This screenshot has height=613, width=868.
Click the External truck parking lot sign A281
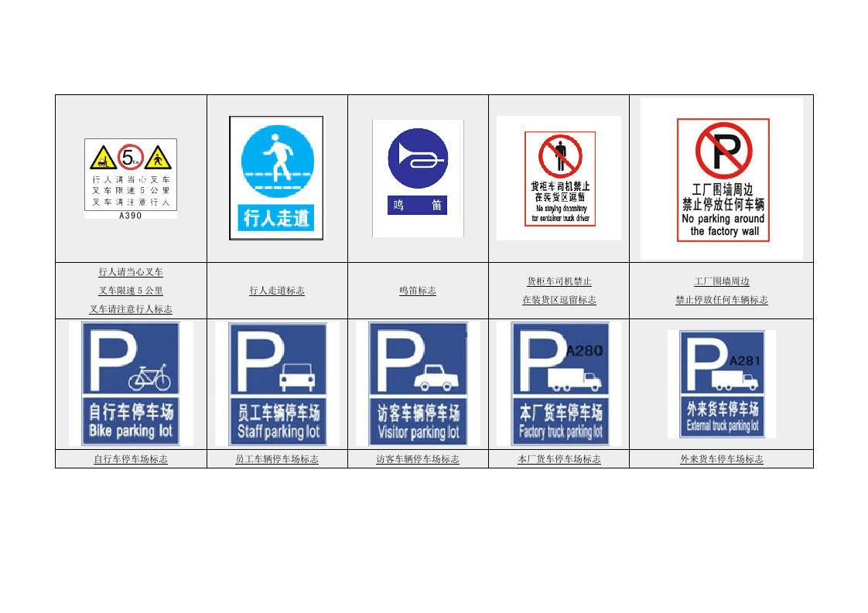(722, 384)
